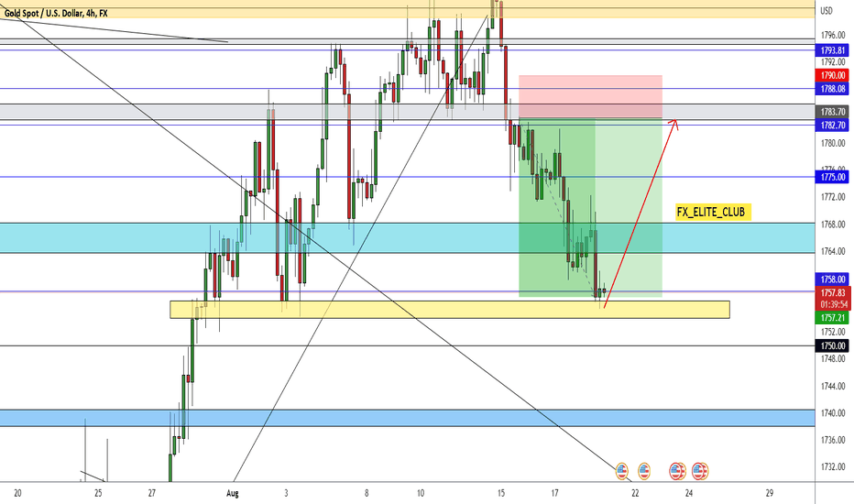The width and height of the screenshot is (854, 504).
Task: Click the green 1757.21 price label
Action: tap(833, 317)
